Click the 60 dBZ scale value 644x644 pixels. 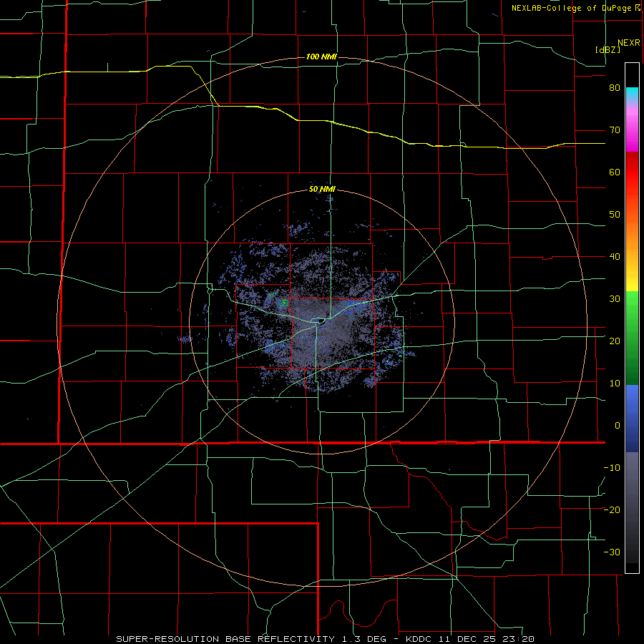(615, 172)
